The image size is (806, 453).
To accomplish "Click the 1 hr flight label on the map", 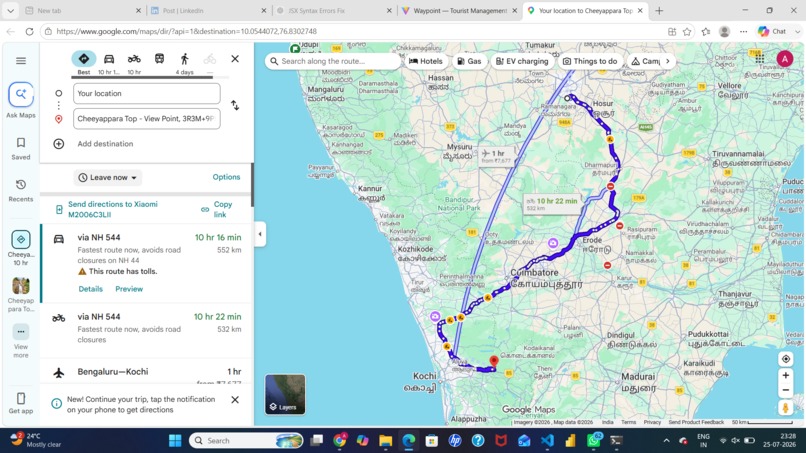I will [x=497, y=156].
